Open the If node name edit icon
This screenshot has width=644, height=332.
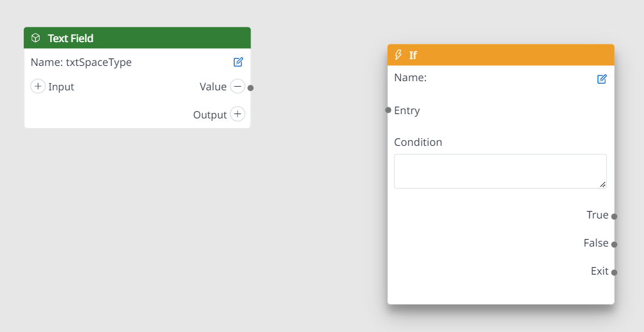pyautogui.click(x=602, y=79)
